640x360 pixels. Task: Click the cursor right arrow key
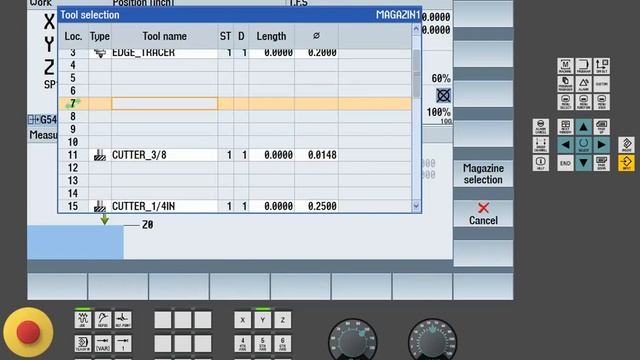(602, 145)
